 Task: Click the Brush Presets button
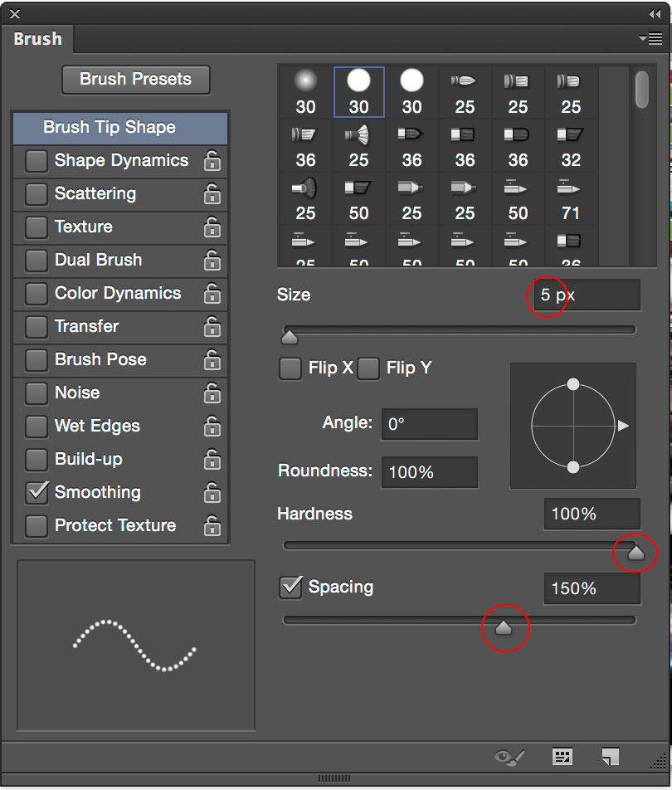tap(135, 80)
